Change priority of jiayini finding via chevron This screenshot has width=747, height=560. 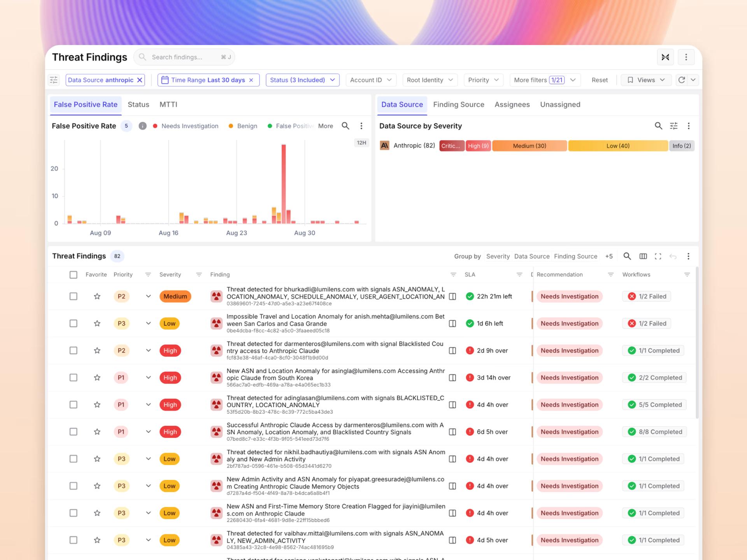(x=148, y=513)
